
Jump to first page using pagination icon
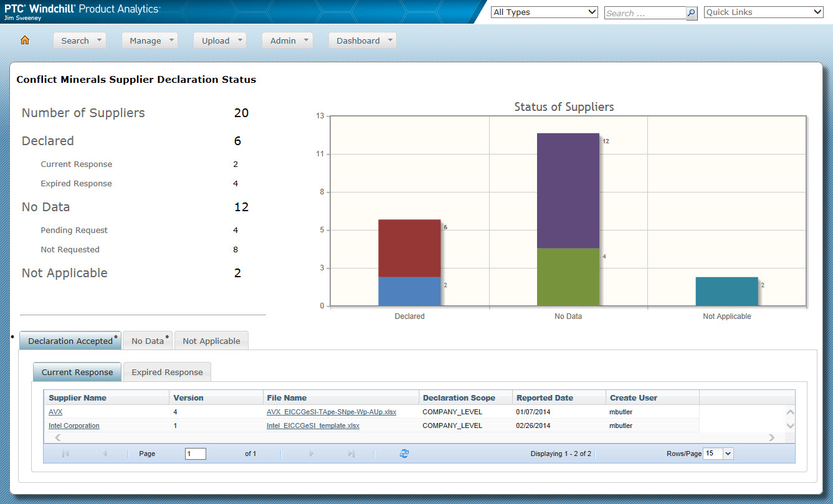coord(65,454)
